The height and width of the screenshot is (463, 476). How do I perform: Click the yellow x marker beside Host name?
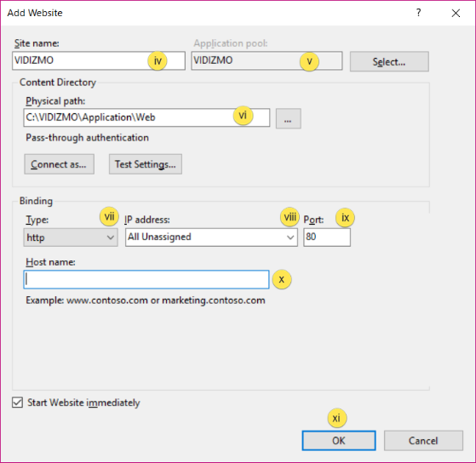point(282,279)
